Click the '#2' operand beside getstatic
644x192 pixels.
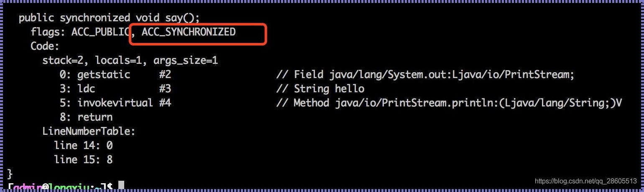tap(165, 75)
